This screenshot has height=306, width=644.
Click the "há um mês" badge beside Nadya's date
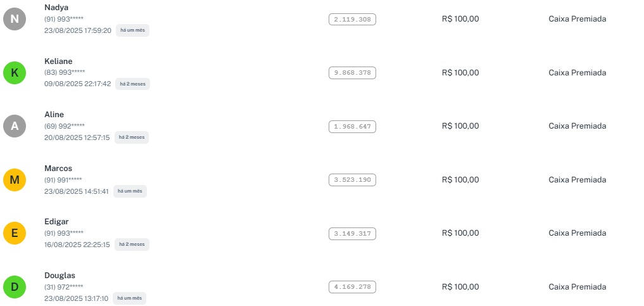coord(132,30)
